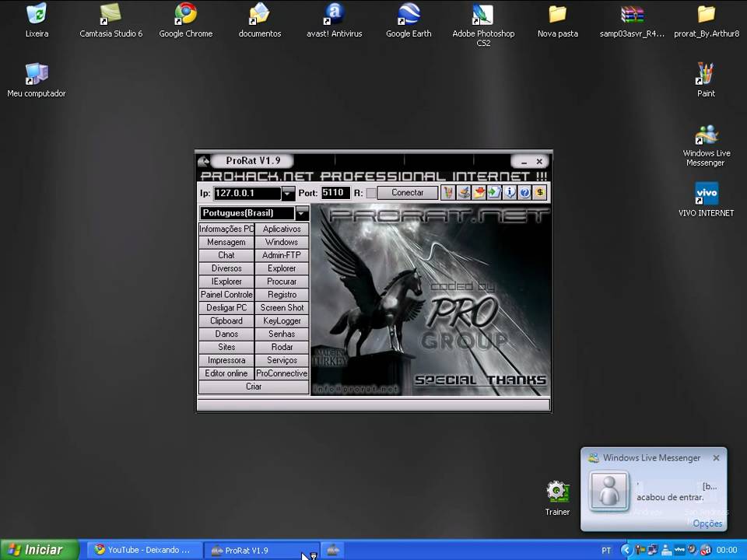Image resolution: width=747 pixels, height=560 pixels.
Task: Click the Windows button in ProRat
Action: click(282, 242)
